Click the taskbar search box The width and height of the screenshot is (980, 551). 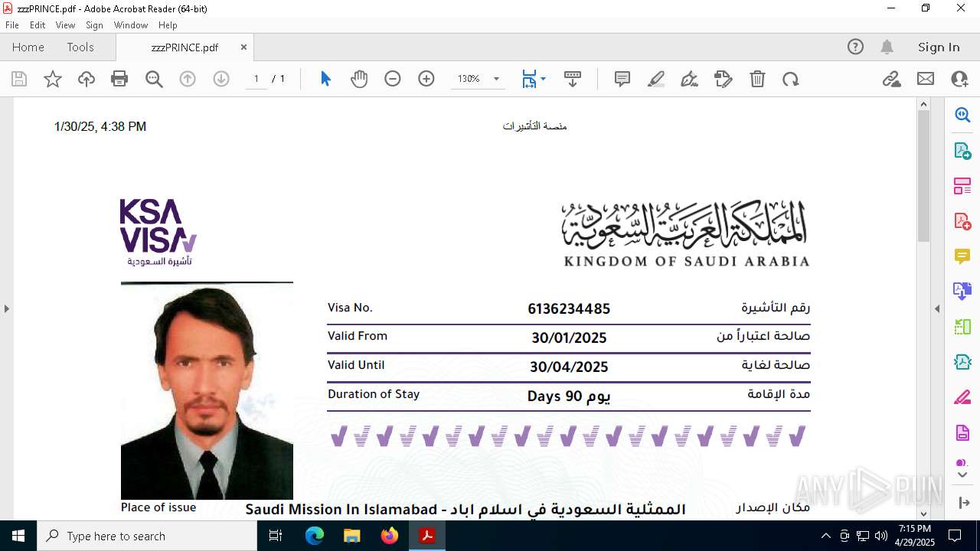point(147,536)
